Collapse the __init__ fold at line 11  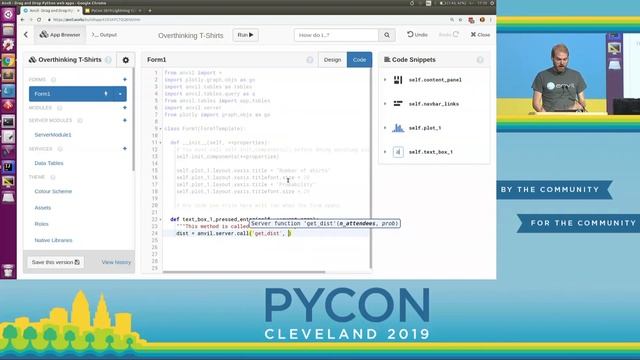160,142
